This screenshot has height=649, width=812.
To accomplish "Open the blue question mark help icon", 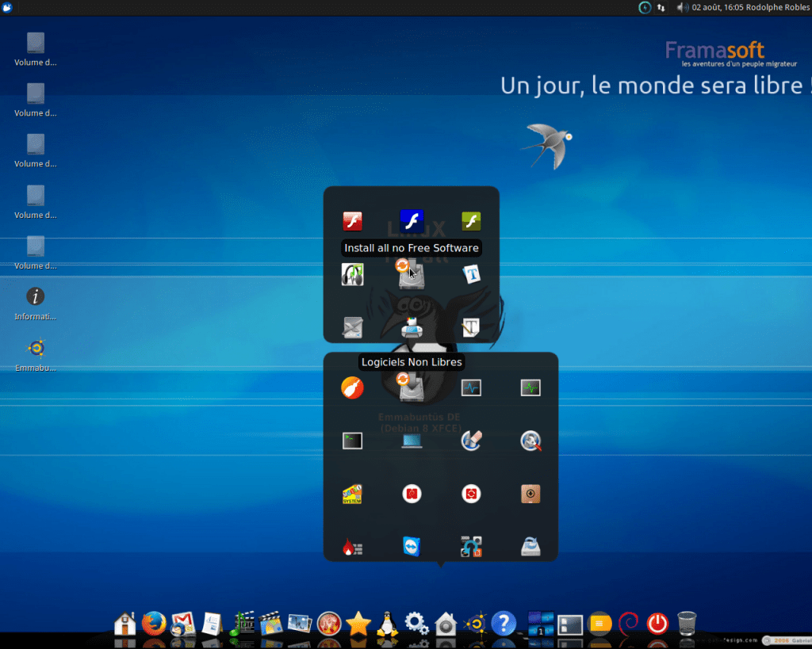I will click(504, 624).
